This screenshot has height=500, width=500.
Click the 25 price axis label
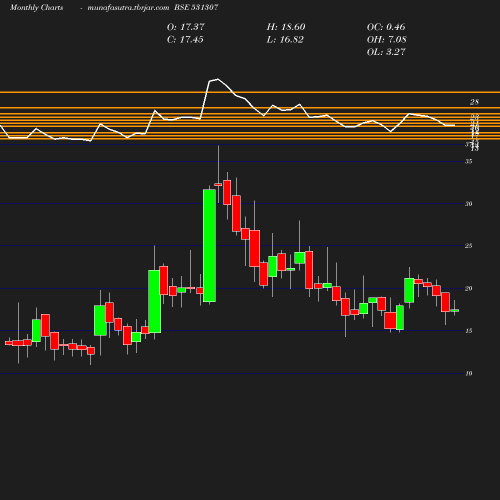469,246
